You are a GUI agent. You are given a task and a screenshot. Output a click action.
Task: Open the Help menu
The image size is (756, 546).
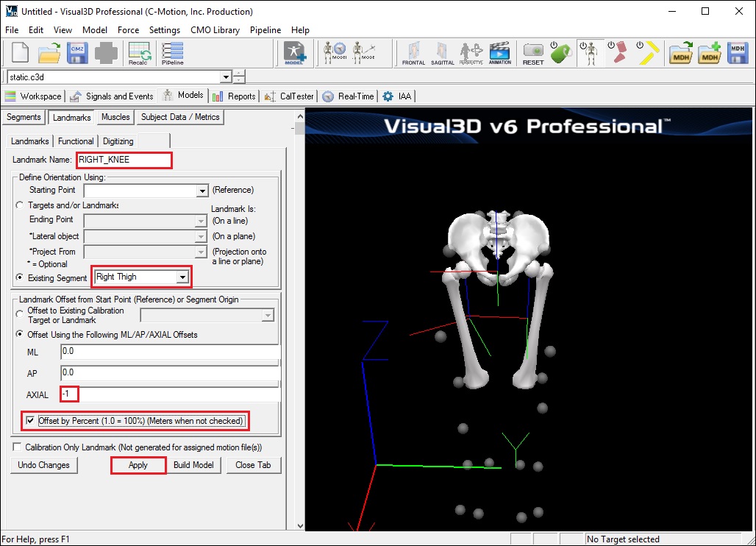(x=300, y=30)
